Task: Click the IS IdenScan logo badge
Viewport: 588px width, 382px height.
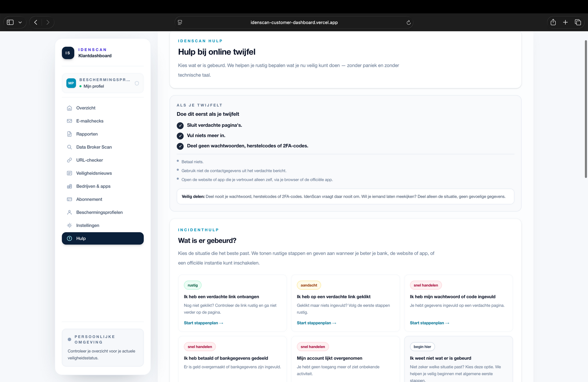Action: click(x=68, y=53)
